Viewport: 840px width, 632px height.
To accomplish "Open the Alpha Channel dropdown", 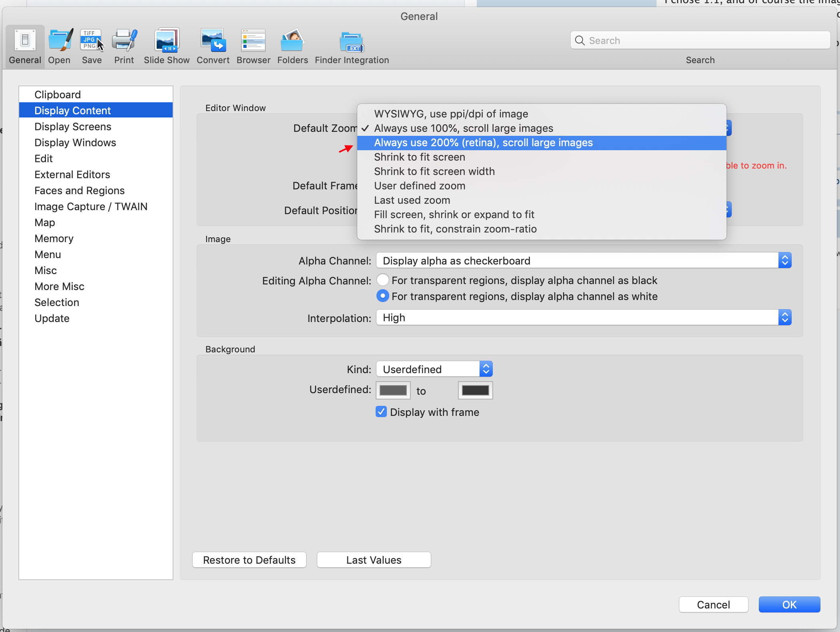I will (584, 260).
